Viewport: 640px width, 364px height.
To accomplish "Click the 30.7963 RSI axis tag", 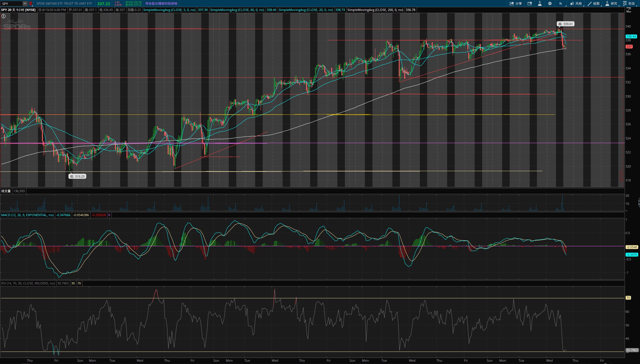I will tap(632, 350).
